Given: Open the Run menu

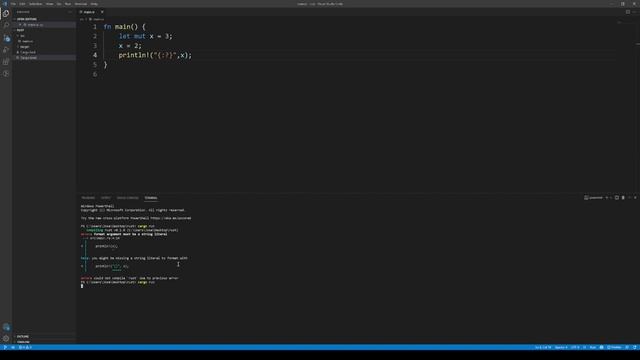Looking at the screenshot, I should click(68, 4).
